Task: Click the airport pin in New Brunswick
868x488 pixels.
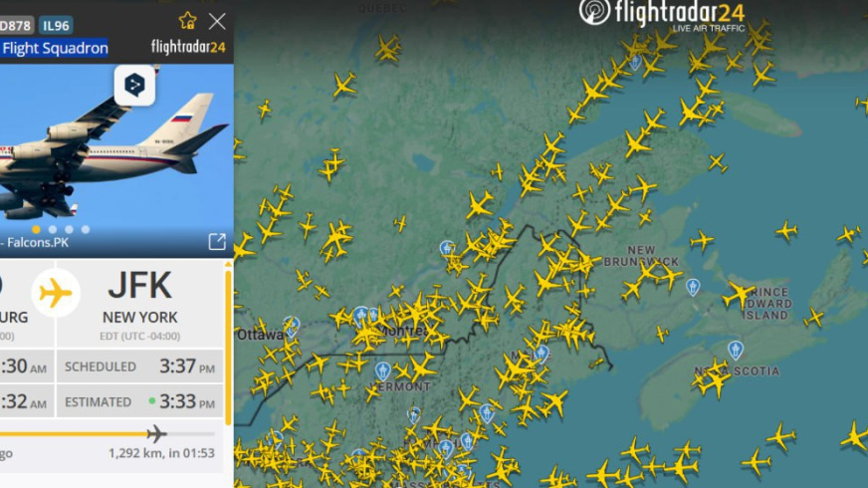Action: pyautogui.click(x=693, y=287)
